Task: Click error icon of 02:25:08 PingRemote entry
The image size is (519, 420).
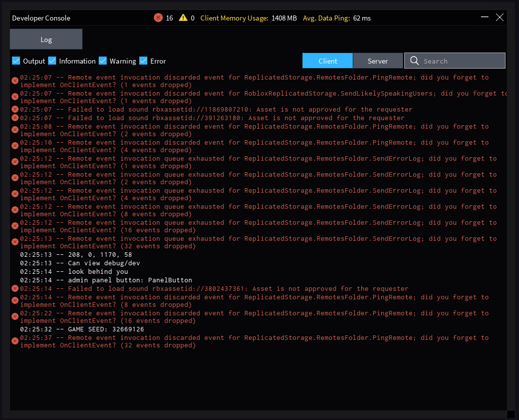Action: pyautogui.click(x=15, y=130)
